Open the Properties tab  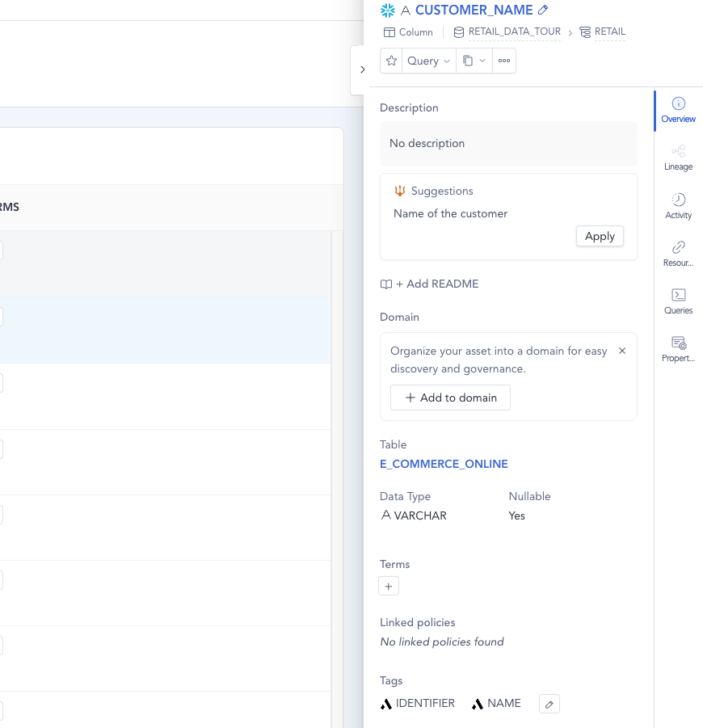[x=678, y=349]
